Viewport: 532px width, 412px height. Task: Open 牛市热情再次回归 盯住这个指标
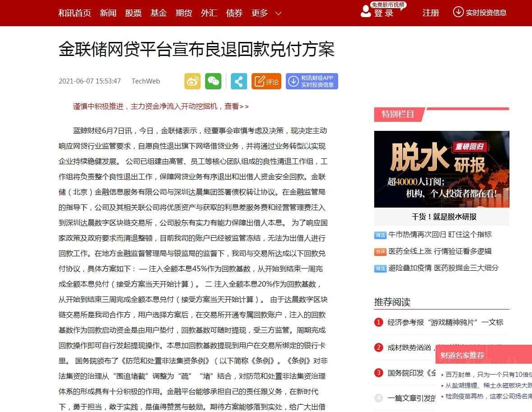(x=440, y=234)
